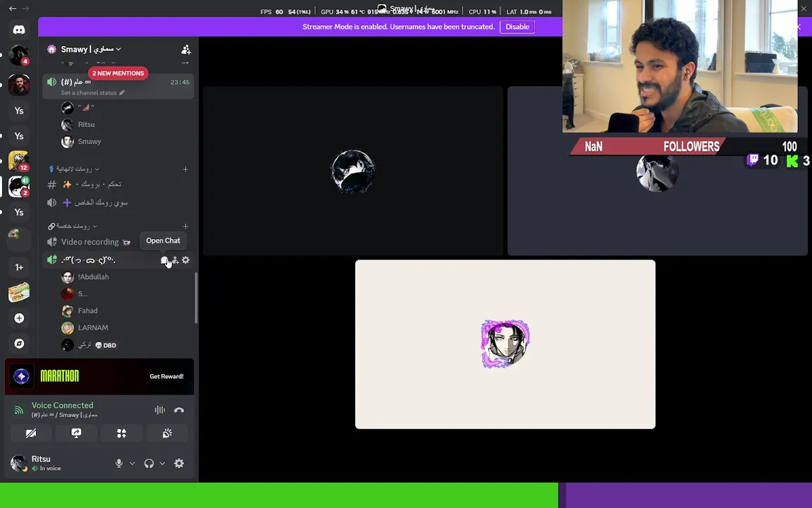This screenshot has width=812, height=508.
Task: Jump to 2 NEW MENTIONS
Action: click(118, 73)
